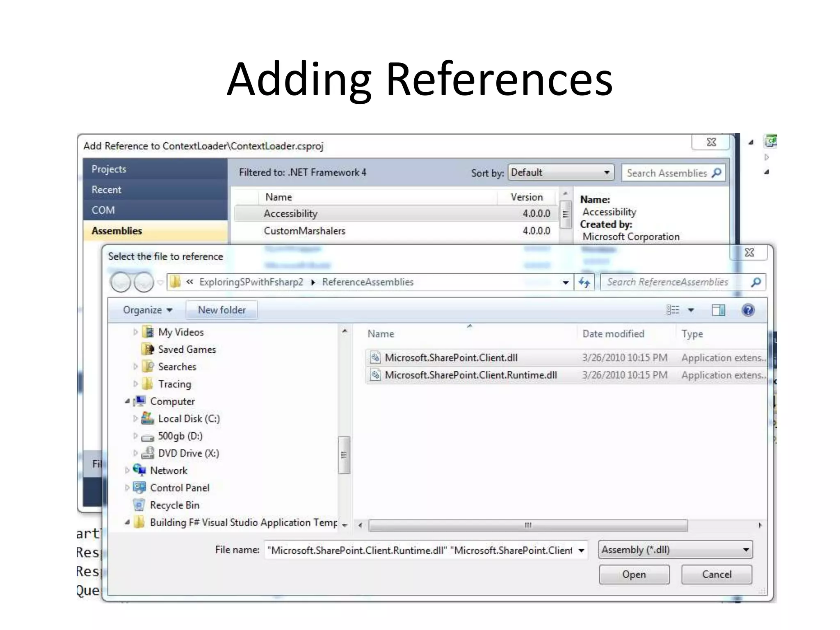840x630 pixels.
Task: Click the help question mark icon
Action: pos(748,310)
